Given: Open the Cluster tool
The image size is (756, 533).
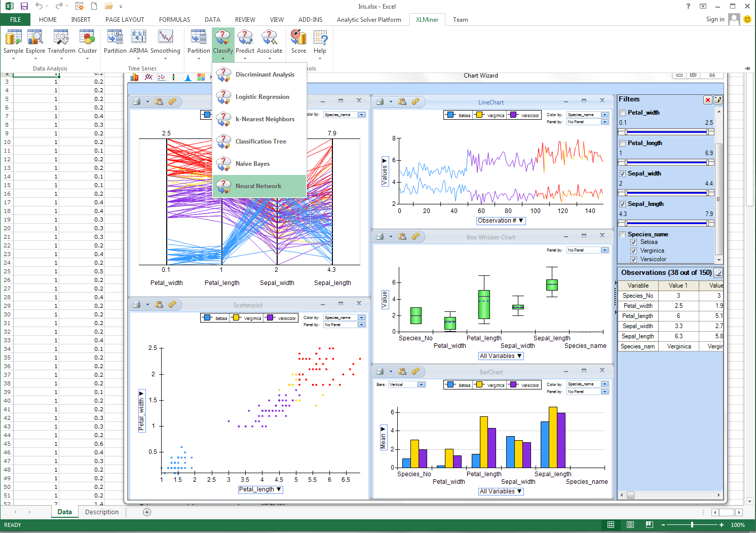Looking at the screenshot, I should (x=87, y=41).
